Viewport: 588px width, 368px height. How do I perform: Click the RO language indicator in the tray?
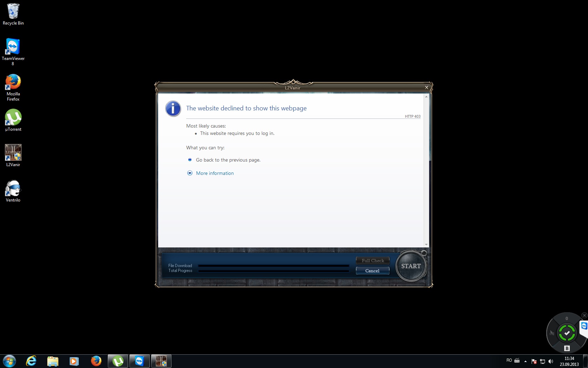509,361
